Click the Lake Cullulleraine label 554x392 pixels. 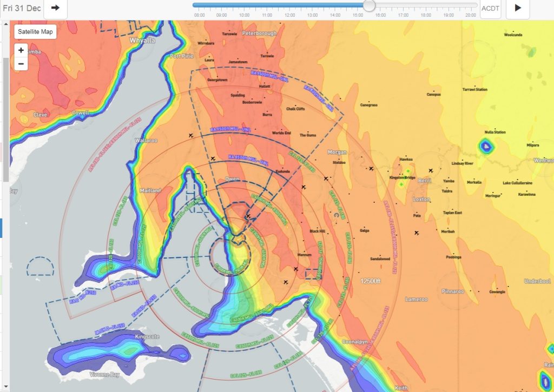pyautogui.click(x=517, y=183)
